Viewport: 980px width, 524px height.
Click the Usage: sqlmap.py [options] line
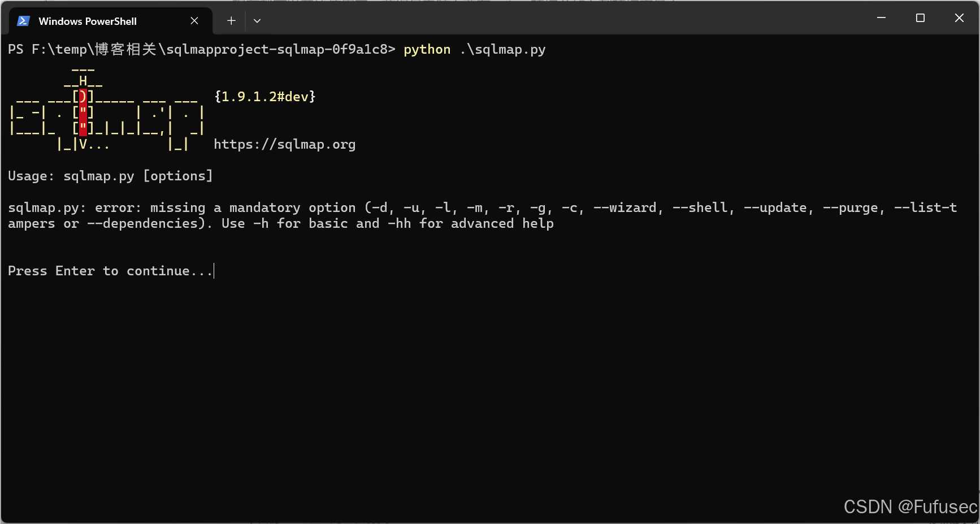click(x=110, y=176)
